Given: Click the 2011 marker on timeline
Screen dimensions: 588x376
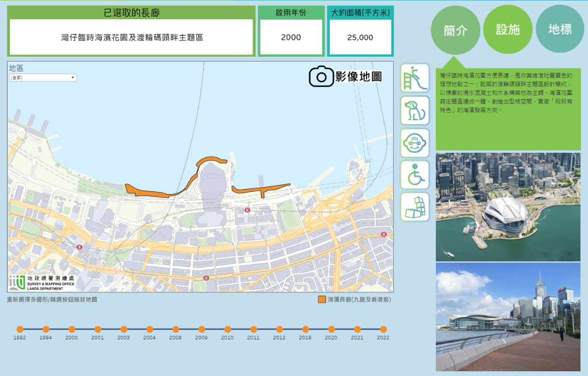Looking at the screenshot, I should tap(253, 329).
